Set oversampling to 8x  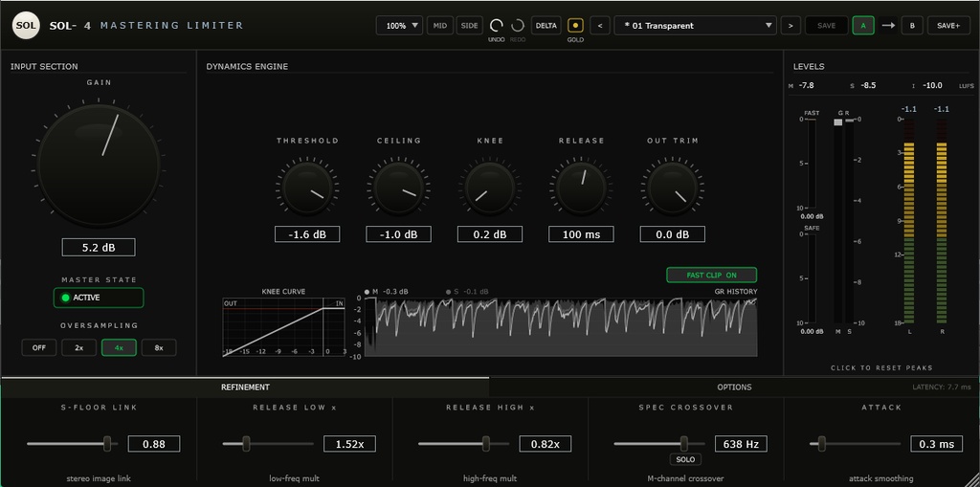159,347
